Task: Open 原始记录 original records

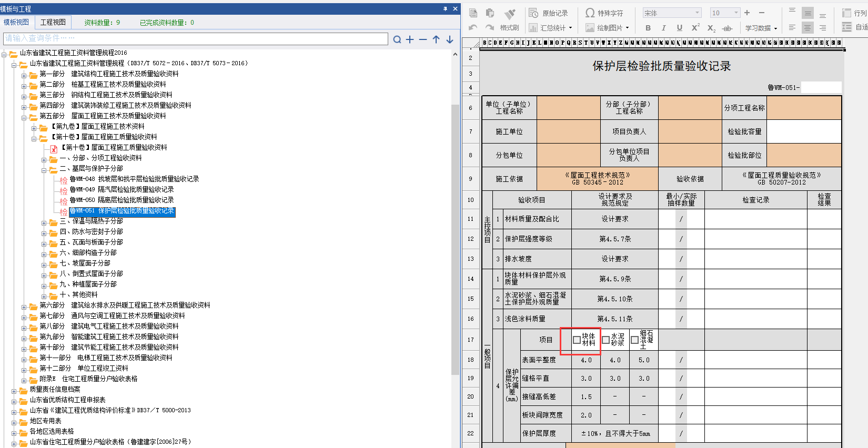Action: point(549,13)
